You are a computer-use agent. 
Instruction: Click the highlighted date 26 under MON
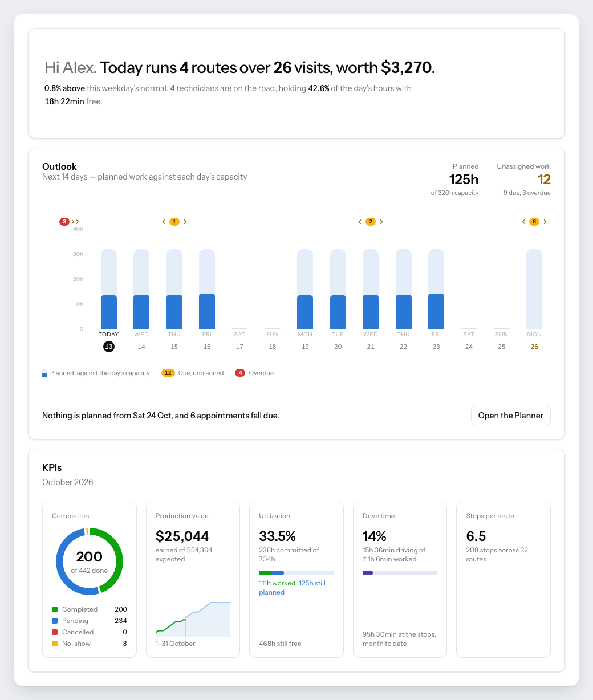534,347
